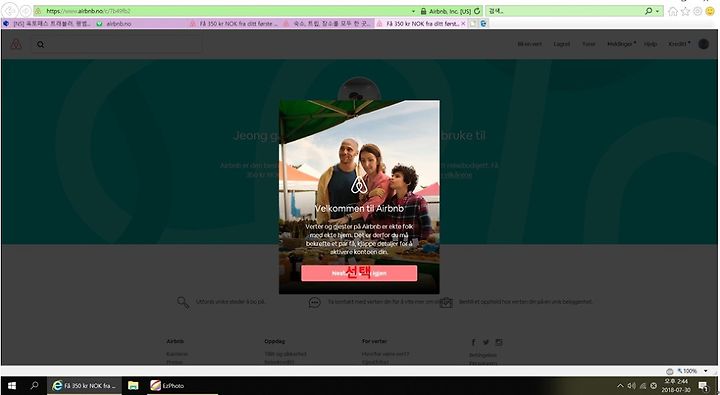Click the Turer header link
The width and height of the screenshot is (720, 395).
[589, 44]
